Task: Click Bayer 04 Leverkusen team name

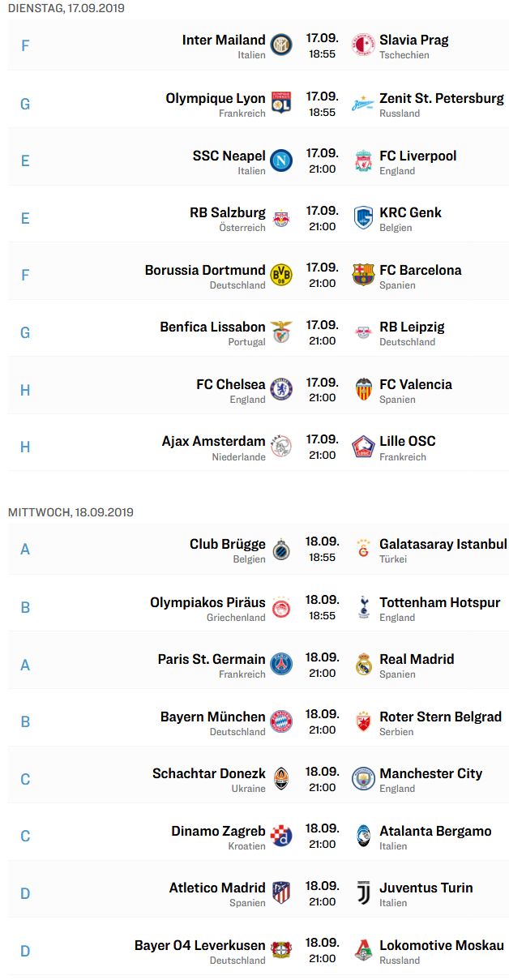Action: tap(200, 945)
